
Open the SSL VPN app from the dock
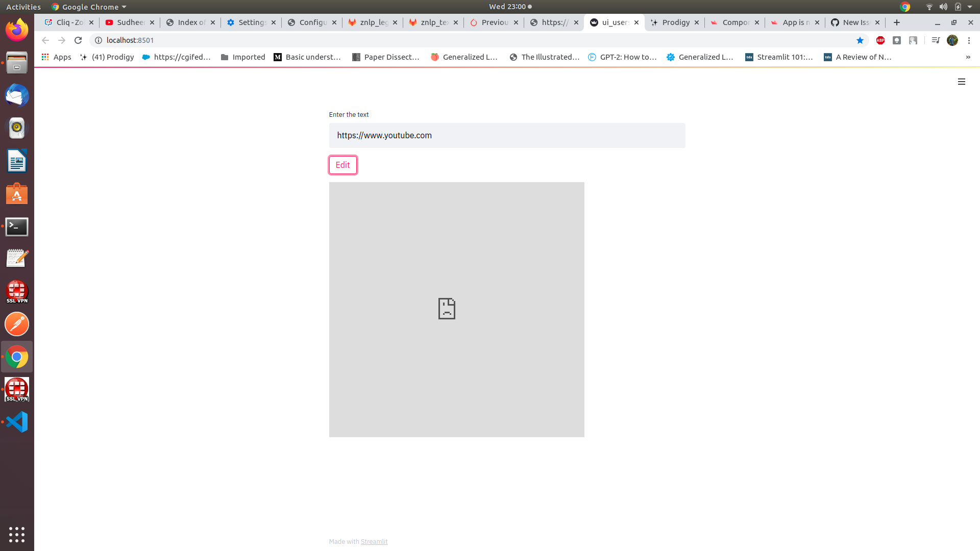[x=17, y=291]
